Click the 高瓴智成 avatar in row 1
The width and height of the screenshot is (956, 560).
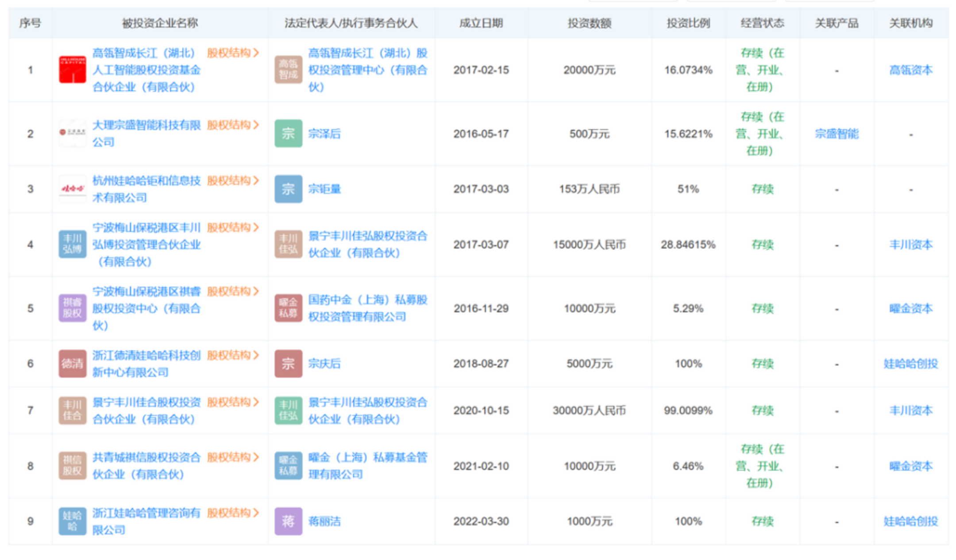tap(288, 70)
